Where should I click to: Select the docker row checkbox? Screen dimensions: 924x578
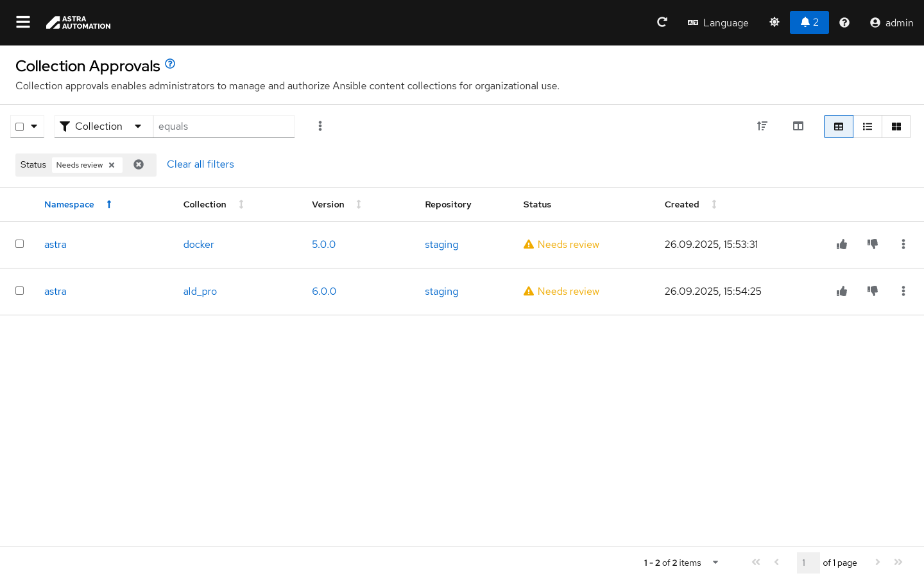pyautogui.click(x=20, y=244)
